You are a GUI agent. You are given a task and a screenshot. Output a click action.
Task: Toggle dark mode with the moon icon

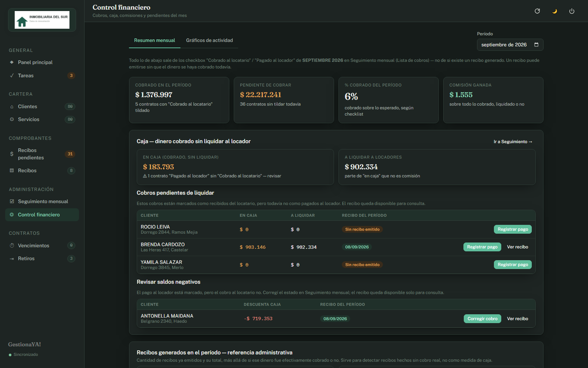click(x=555, y=11)
